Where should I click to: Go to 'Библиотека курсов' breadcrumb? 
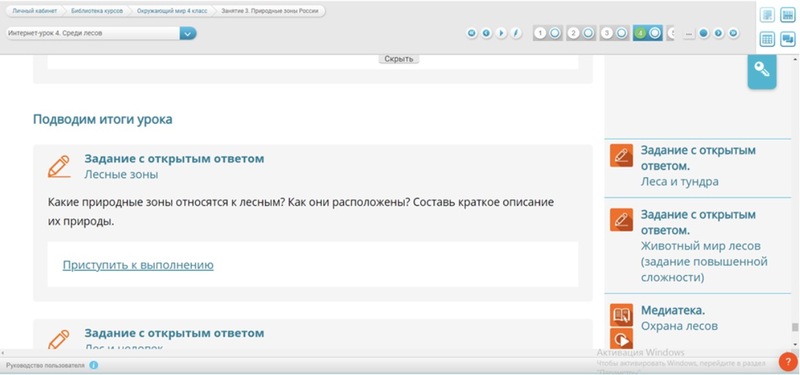coord(97,11)
